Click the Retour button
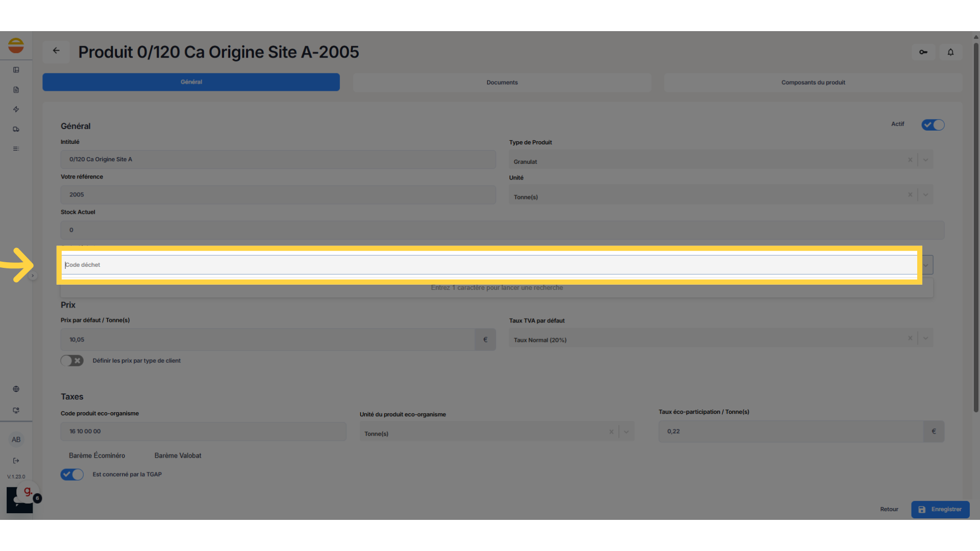980x551 pixels. (889, 510)
